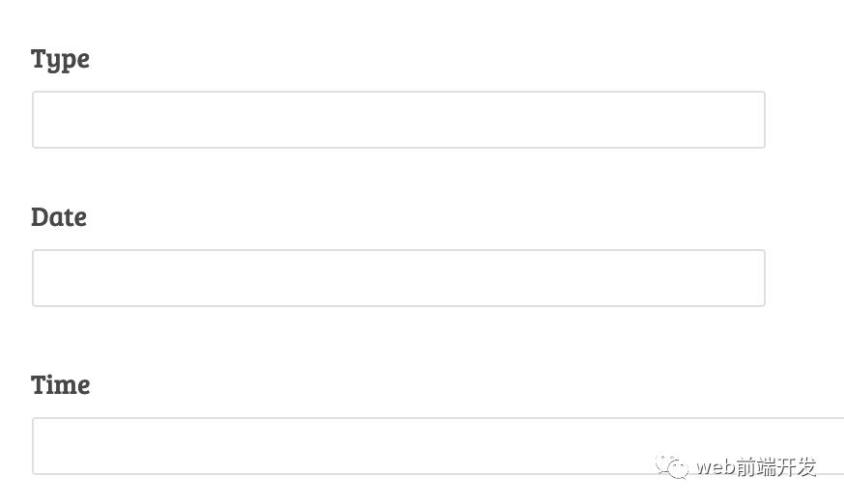Select the bold "Type" heading text
Image resolution: width=844 pixels, height=504 pixels.
(x=60, y=59)
